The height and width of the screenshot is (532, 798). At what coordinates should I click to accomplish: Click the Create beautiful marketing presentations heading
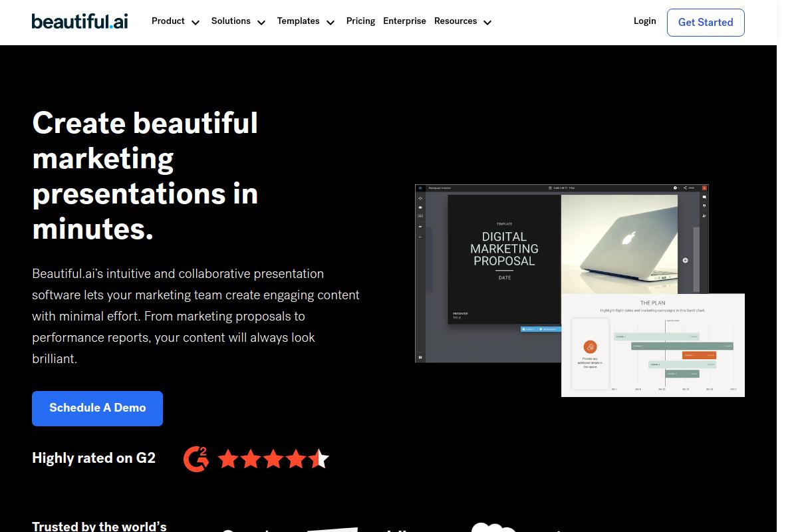pyautogui.click(x=145, y=176)
